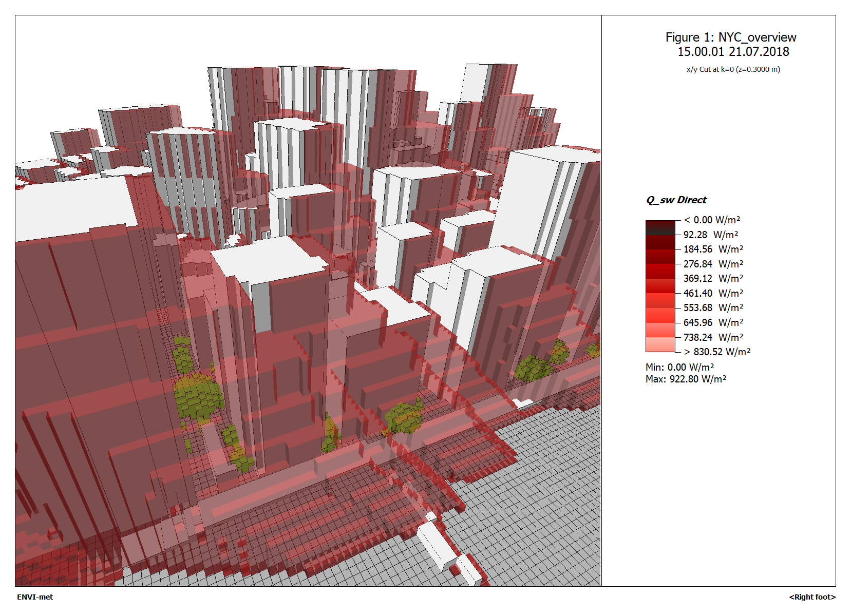851x616 pixels.
Task: Select the "> 830.52 W/m²" legend label
Action: pos(717,352)
